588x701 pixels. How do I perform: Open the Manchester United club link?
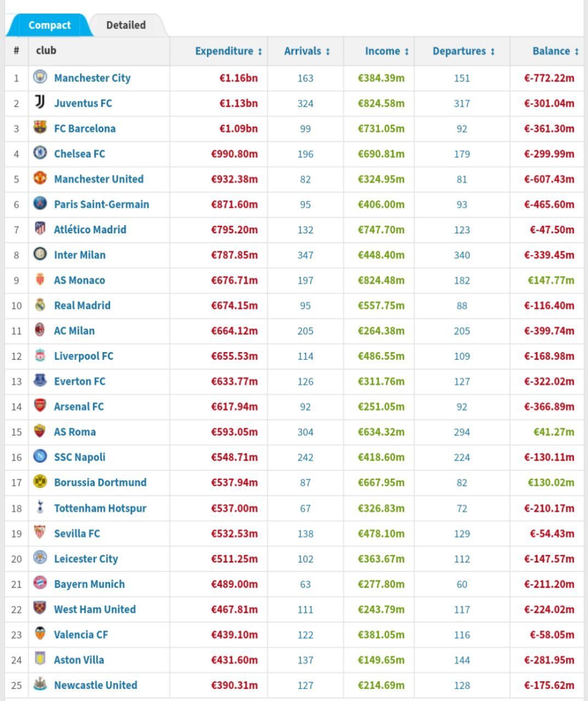(99, 179)
